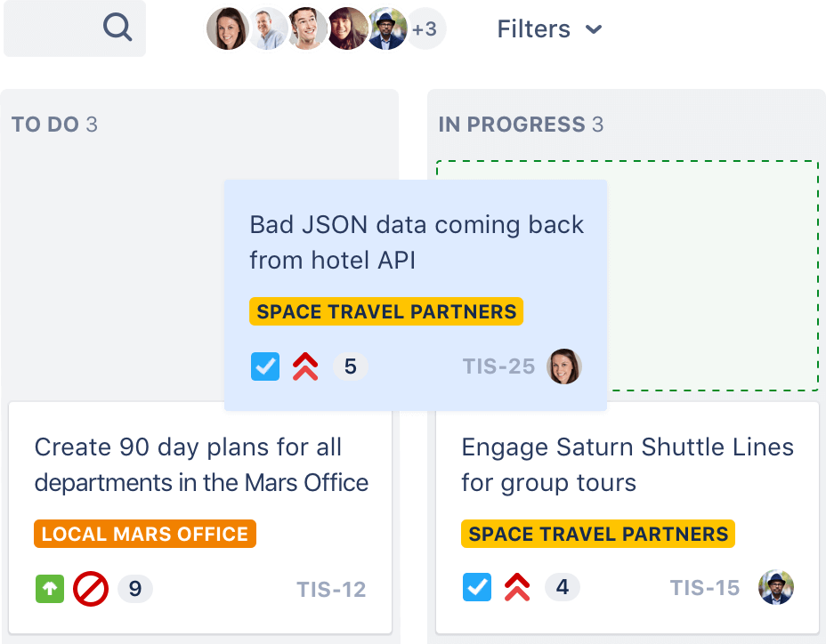Click the highest priority icon on TIS-15
This screenshot has width=826, height=644.
tap(517, 587)
